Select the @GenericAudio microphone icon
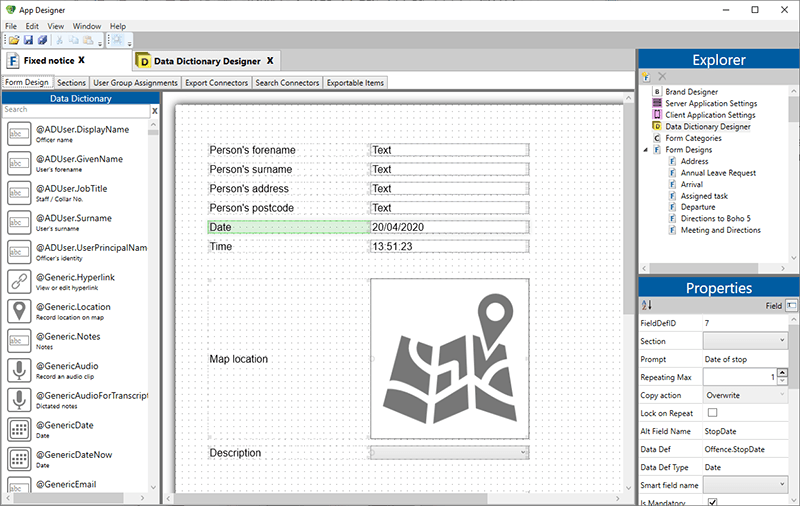800x506 pixels. point(18,371)
